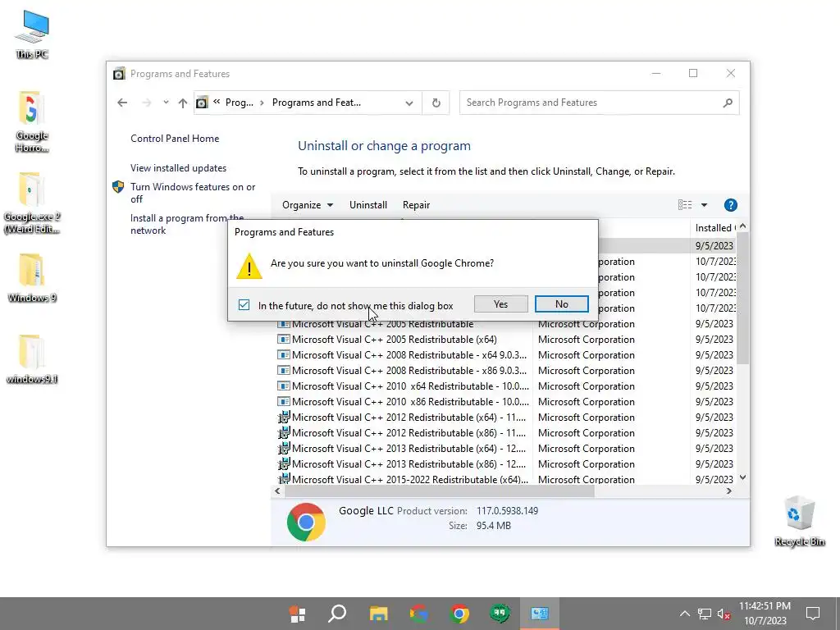The width and height of the screenshot is (840, 630).
Task: Select Control Panel taskbar button
Action: coord(540,614)
